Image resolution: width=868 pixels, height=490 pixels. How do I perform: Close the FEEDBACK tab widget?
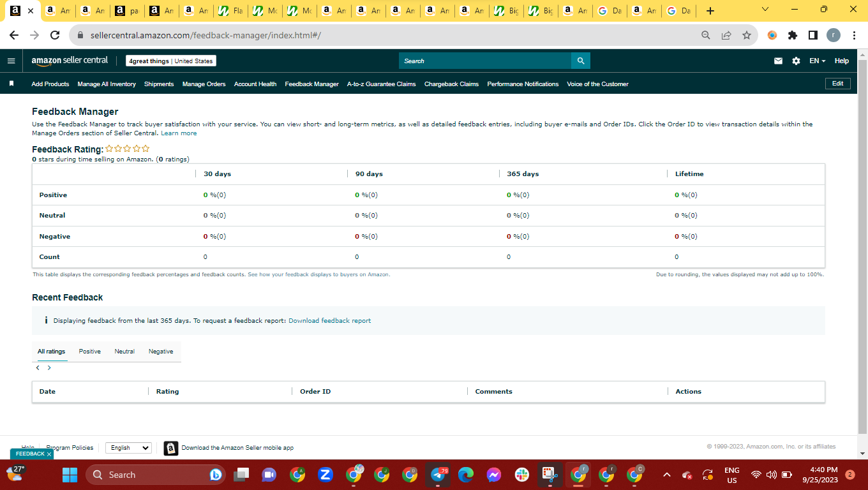pos(49,454)
